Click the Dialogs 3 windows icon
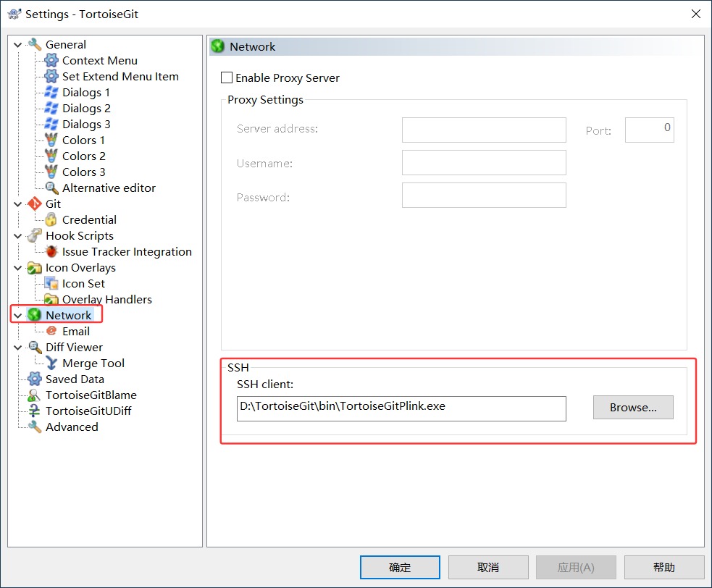This screenshot has width=712, height=588. tap(51, 124)
